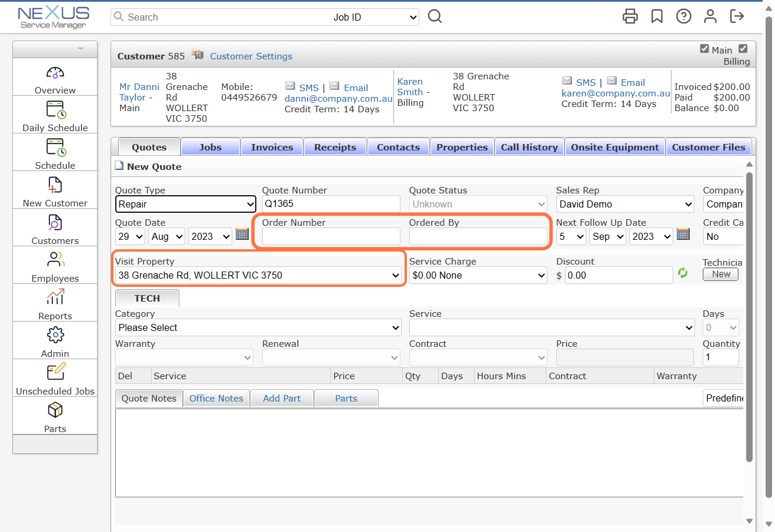Open the Visit Property dropdown
Image resolution: width=775 pixels, height=532 pixels.
click(x=259, y=275)
